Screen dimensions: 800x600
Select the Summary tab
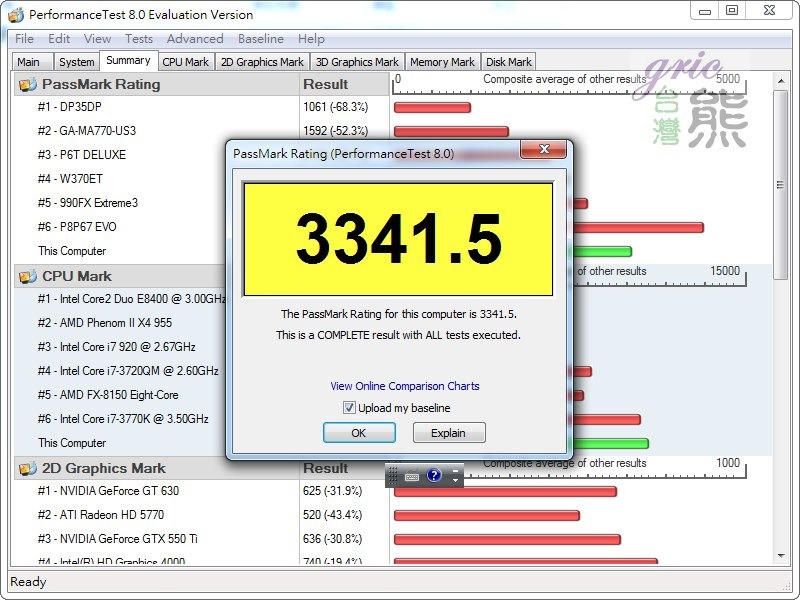click(x=129, y=61)
